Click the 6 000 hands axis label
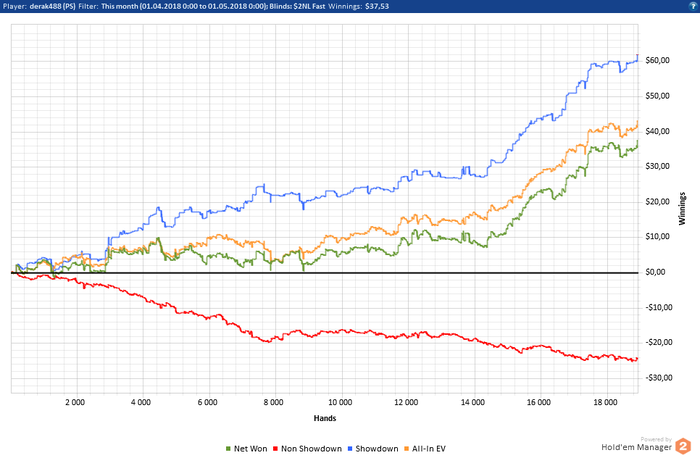The width and height of the screenshot is (700, 458). pyautogui.click(x=208, y=402)
